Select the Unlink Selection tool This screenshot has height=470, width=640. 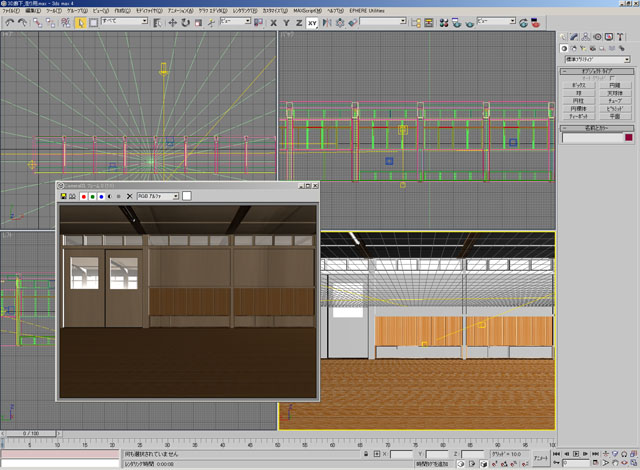pos(51,23)
